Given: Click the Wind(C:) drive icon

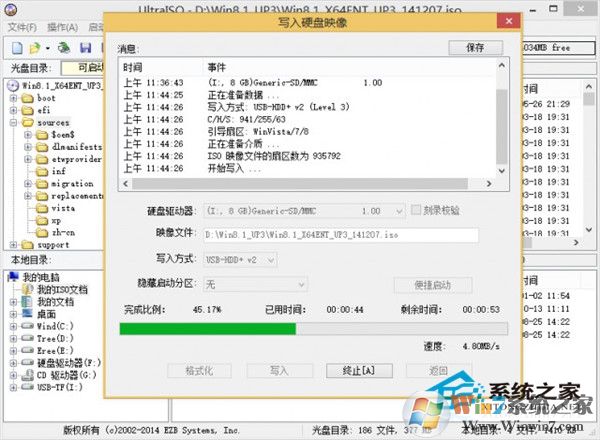Looking at the screenshot, I should tap(28, 326).
